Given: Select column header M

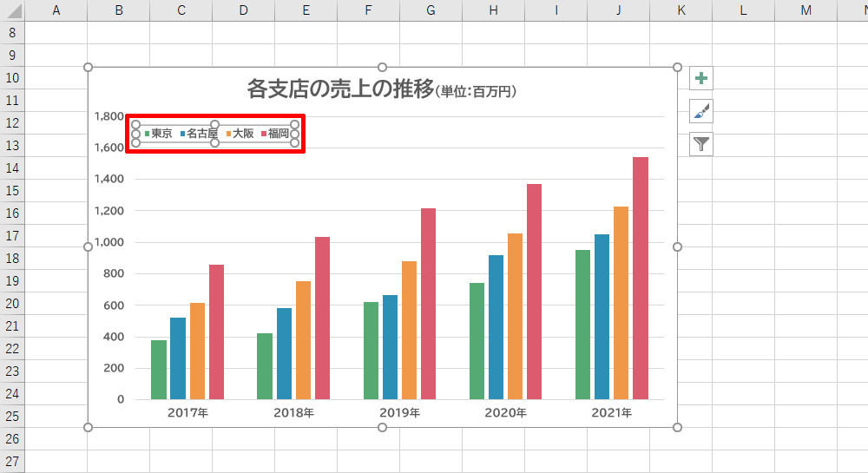Looking at the screenshot, I should point(806,10).
